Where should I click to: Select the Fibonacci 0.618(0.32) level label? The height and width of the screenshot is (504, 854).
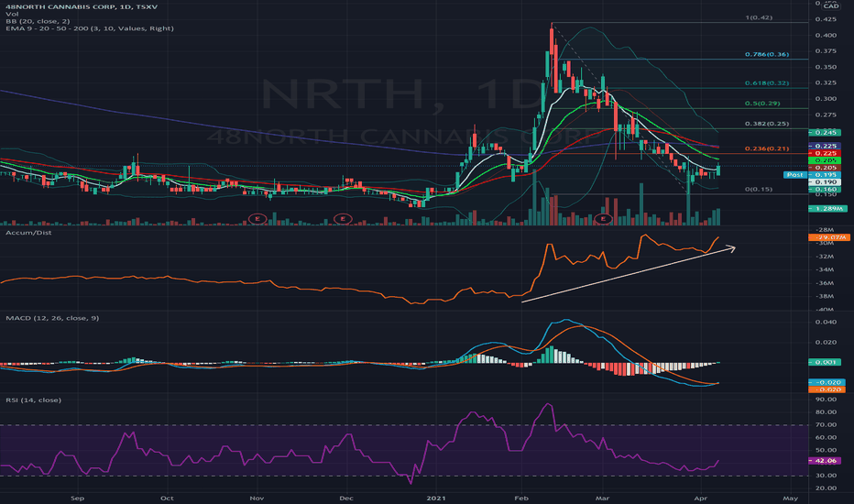(x=767, y=82)
